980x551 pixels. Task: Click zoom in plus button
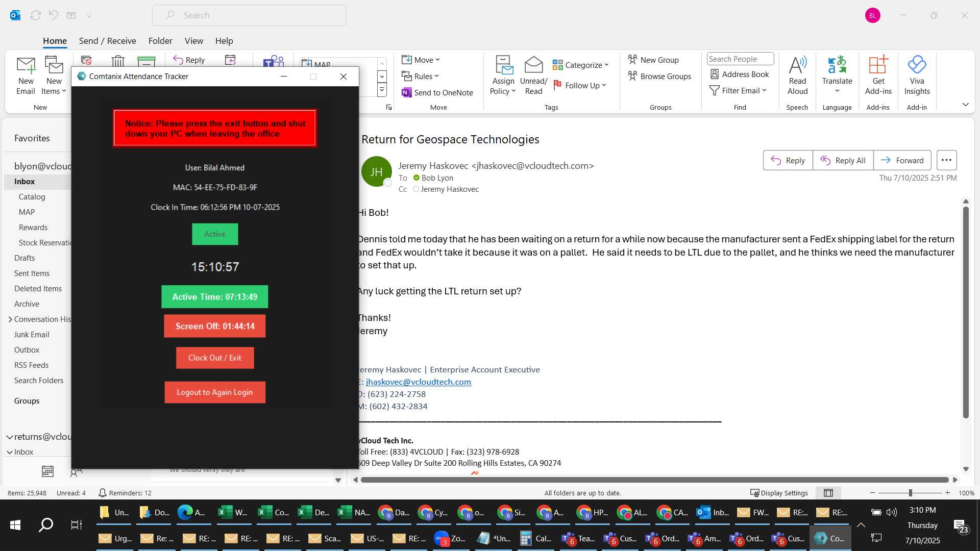click(947, 493)
